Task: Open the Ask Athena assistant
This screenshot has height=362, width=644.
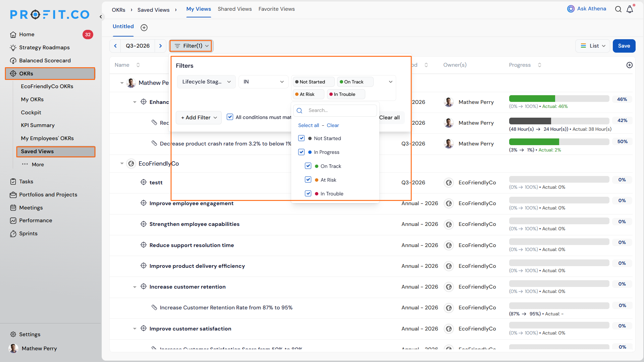Action: click(587, 9)
